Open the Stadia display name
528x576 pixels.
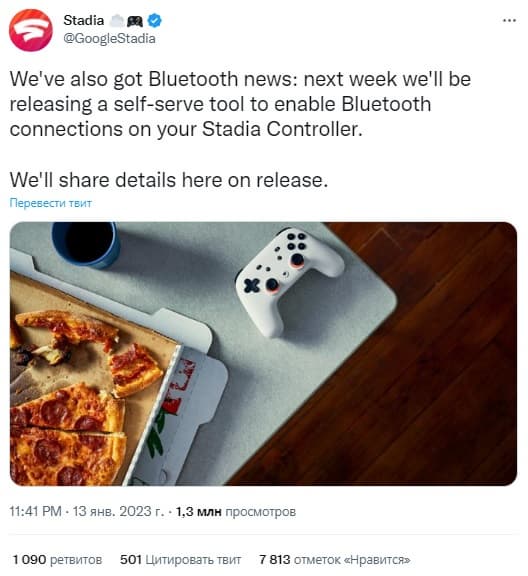tap(83, 20)
